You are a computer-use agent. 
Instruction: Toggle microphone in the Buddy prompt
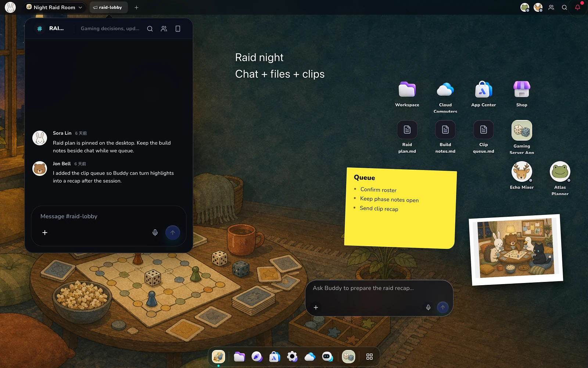[x=428, y=307]
